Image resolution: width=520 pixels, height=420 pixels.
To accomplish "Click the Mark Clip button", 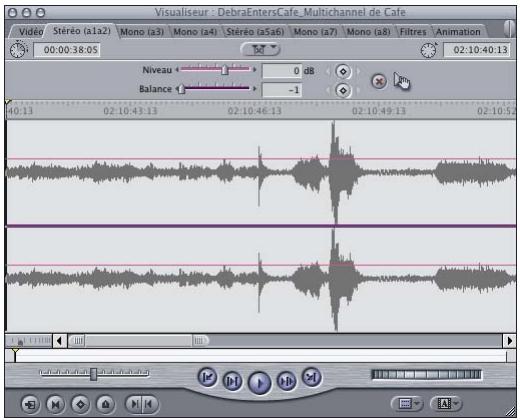I will click(55, 404).
